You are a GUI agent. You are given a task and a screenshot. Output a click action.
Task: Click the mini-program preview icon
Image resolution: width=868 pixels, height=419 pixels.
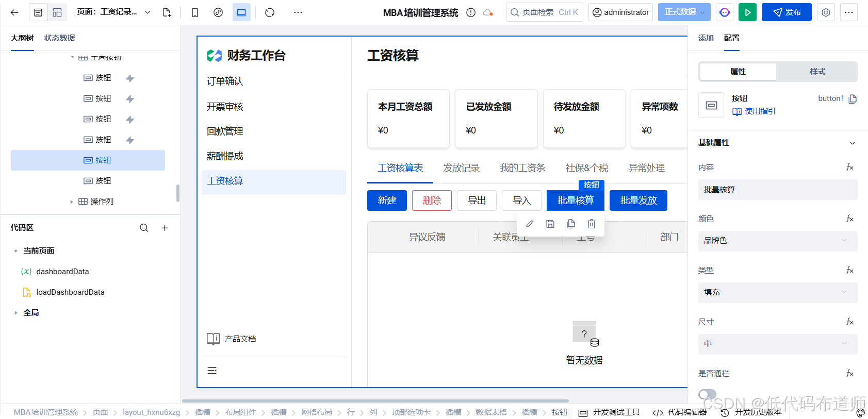(218, 12)
